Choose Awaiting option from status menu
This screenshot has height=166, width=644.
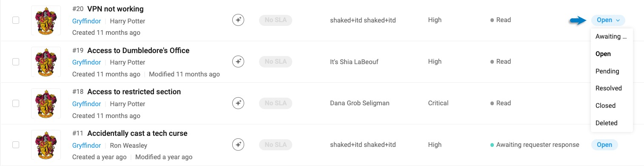tap(612, 37)
